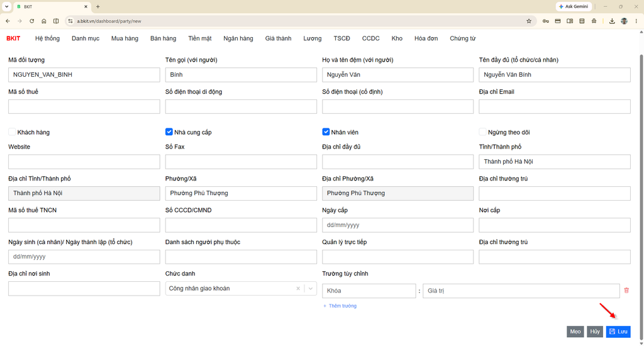
Task: Focus the Số CCCD/CMND field
Action: tap(241, 225)
